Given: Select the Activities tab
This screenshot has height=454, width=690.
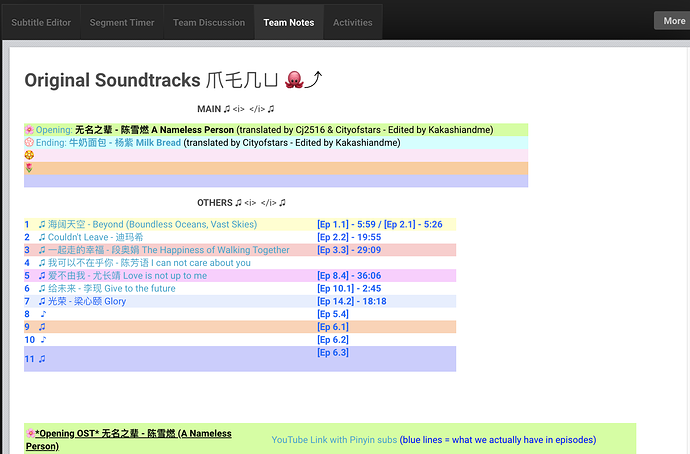Looking at the screenshot, I should [352, 22].
